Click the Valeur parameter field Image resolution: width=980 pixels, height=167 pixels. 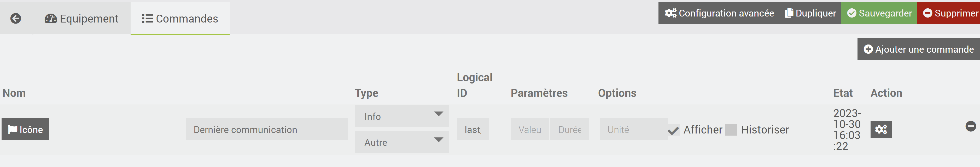529,130
